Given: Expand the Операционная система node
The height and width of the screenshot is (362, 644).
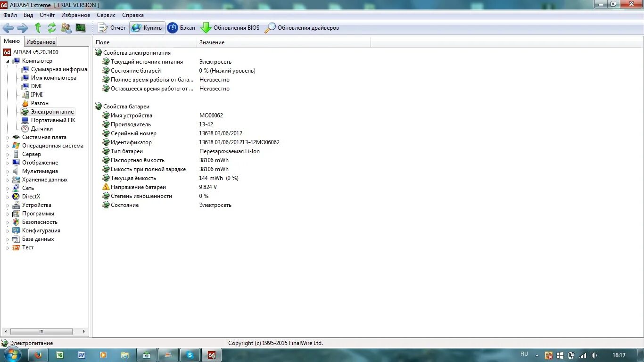Looking at the screenshot, I should click(8, 146).
